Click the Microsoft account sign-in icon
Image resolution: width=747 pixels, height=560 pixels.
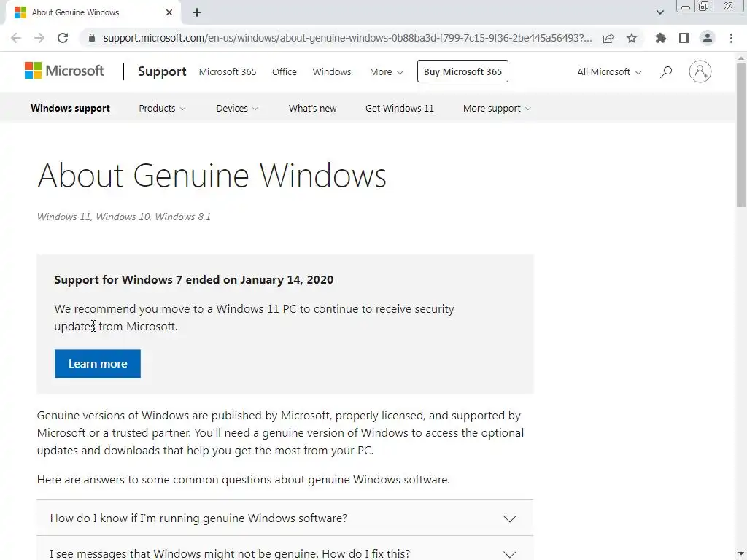[x=700, y=71]
